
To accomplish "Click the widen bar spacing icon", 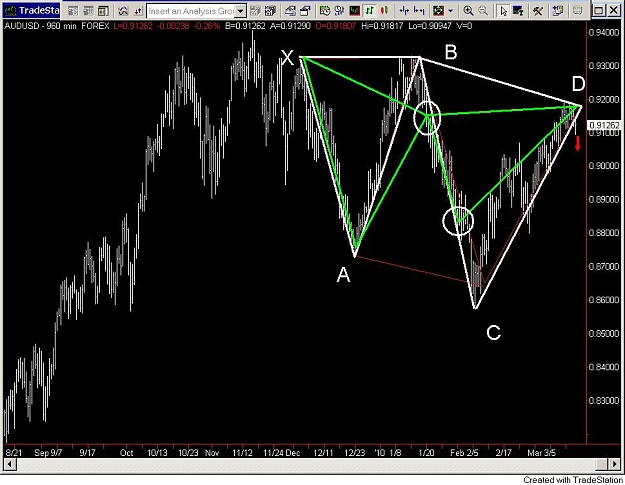I will click(404, 10).
